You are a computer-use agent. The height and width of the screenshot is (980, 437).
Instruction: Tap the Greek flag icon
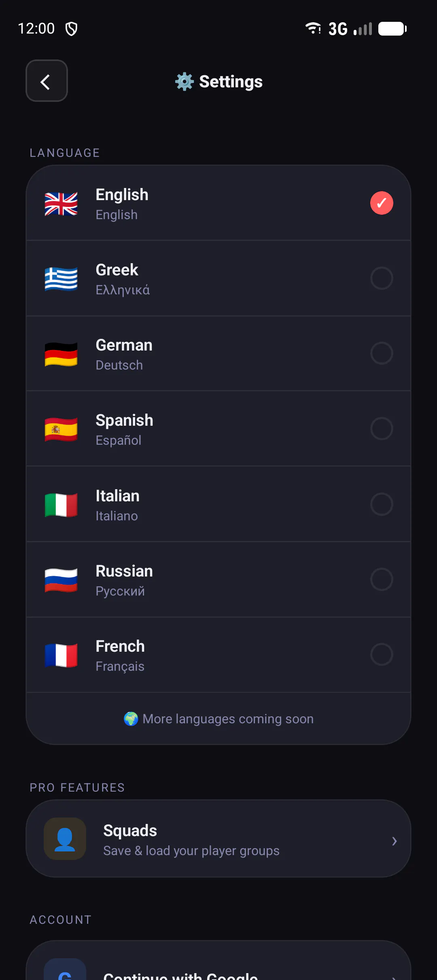click(x=61, y=279)
